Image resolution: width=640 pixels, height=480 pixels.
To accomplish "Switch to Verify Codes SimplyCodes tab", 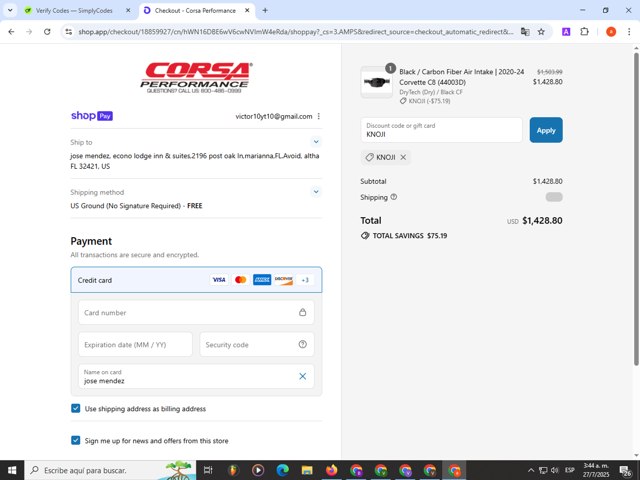I will 75,11.
